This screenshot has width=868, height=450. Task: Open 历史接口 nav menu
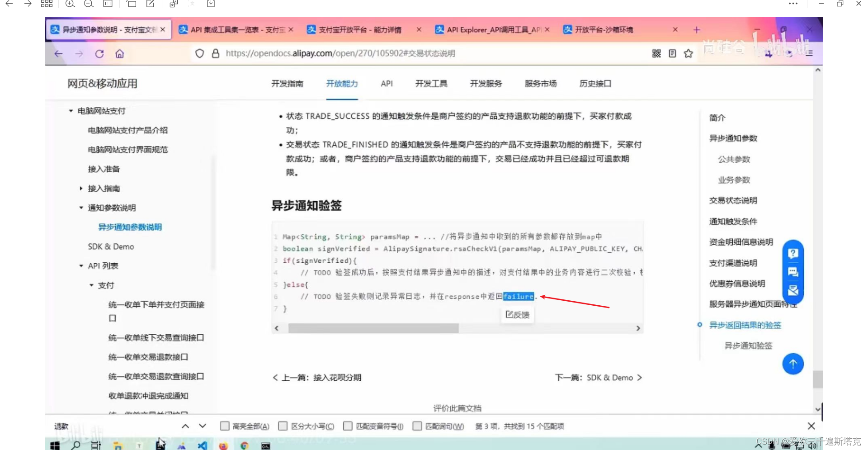595,84
